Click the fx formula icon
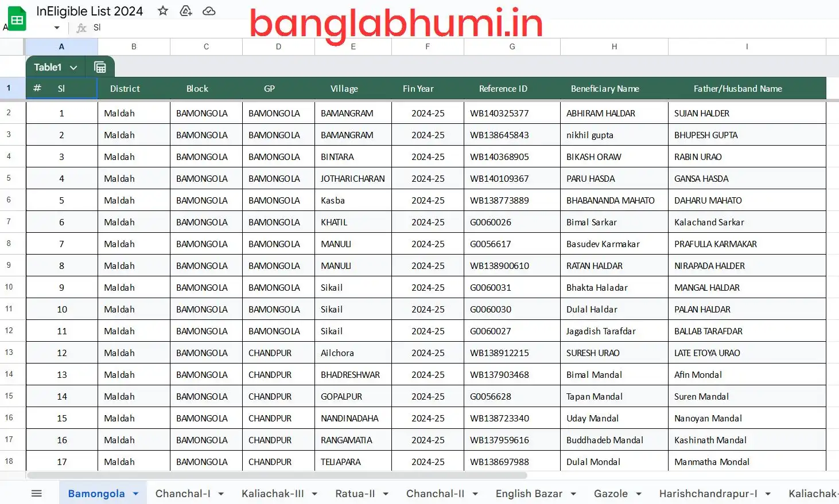The height and width of the screenshot is (504, 839). (x=81, y=28)
